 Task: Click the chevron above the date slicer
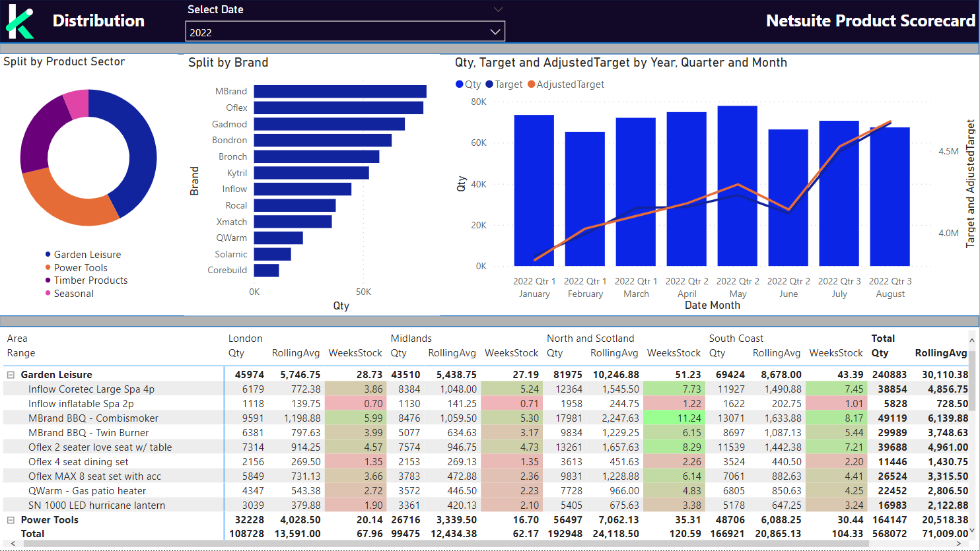(499, 9)
